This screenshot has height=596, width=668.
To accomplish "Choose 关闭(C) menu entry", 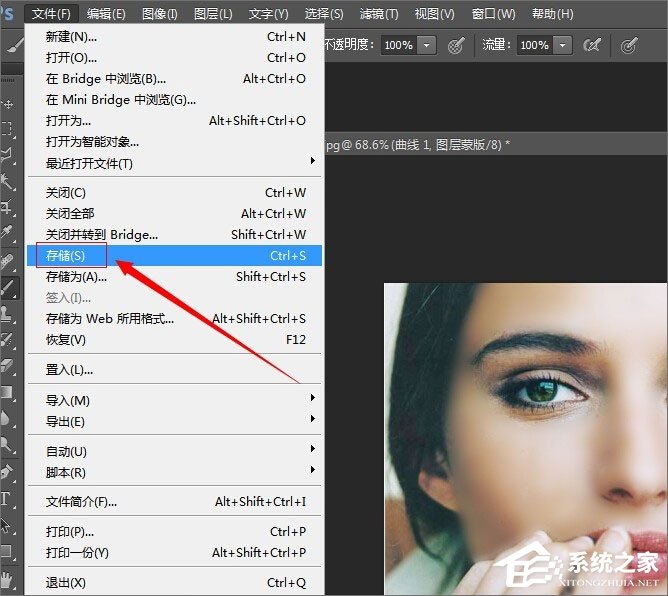I will pyautogui.click(x=175, y=193).
